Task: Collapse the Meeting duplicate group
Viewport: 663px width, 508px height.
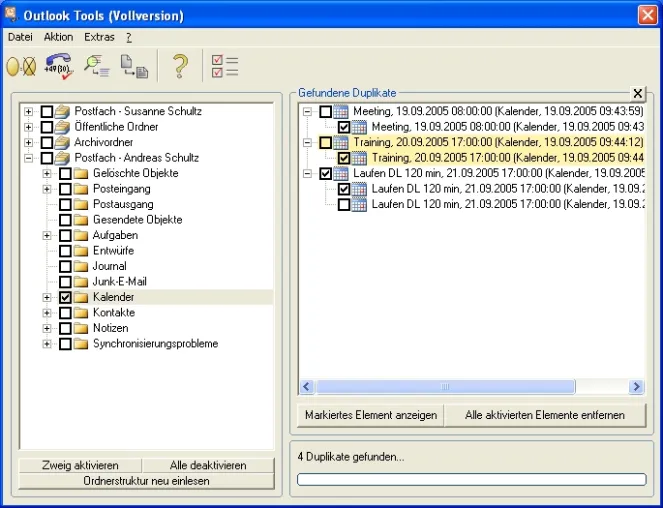Action: coord(307,112)
